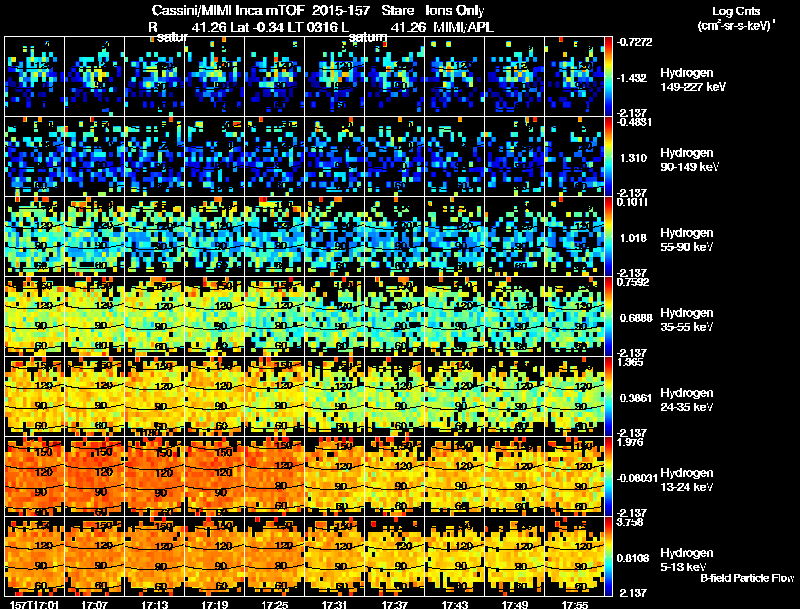Select the 5-13 keV image panel at 17:07
The width and height of the screenshot is (800, 609).
click(94, 556)
